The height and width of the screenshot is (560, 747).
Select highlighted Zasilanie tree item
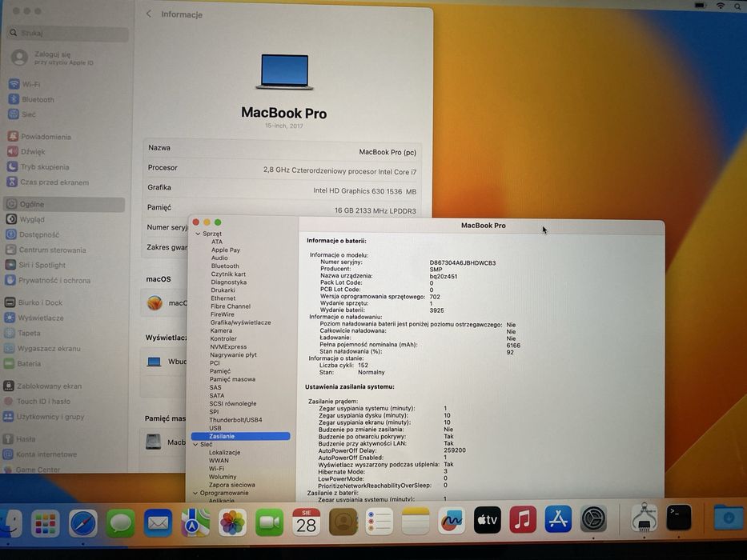240,436
